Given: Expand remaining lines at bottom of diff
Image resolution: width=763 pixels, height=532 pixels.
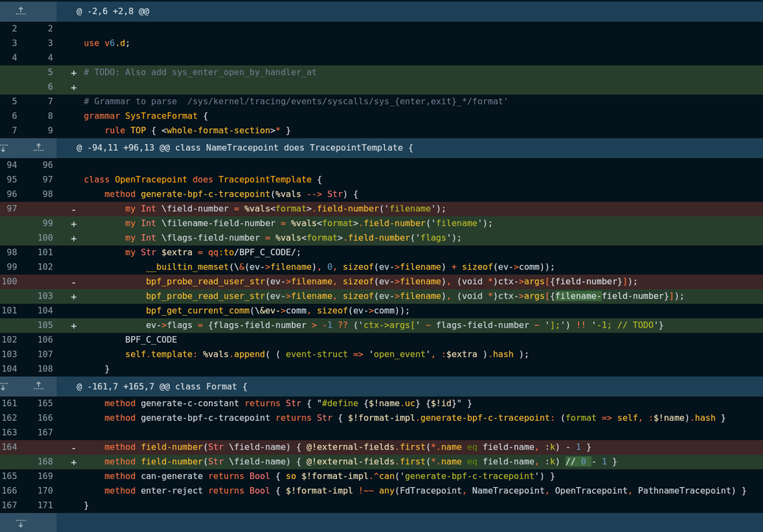Looking at the screenshot, I should [x=21, y=523].
